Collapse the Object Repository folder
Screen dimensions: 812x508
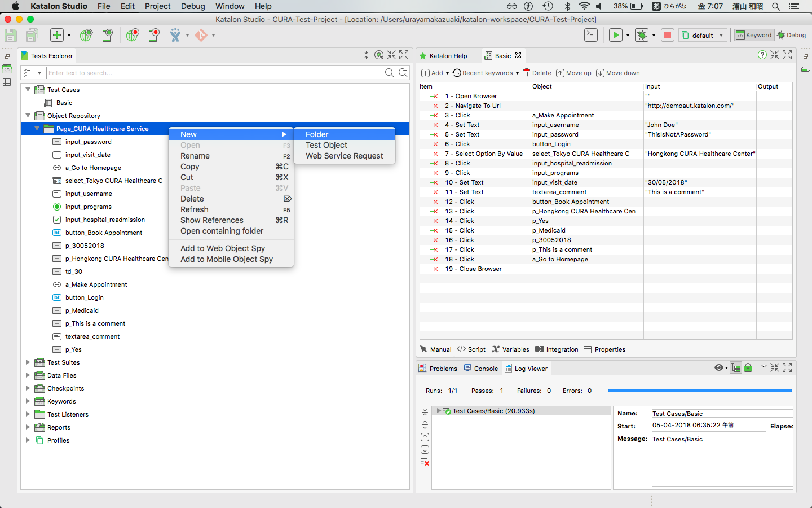coord(28,116)
